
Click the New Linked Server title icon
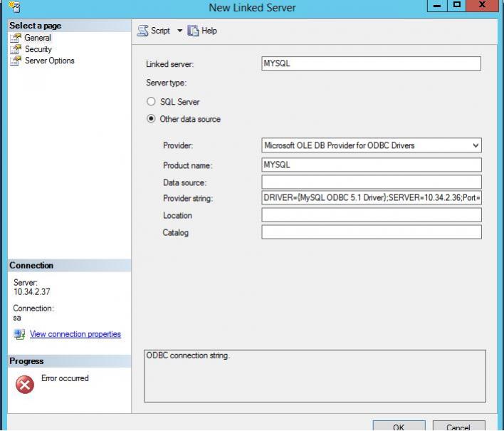click(x=15, y=6)
